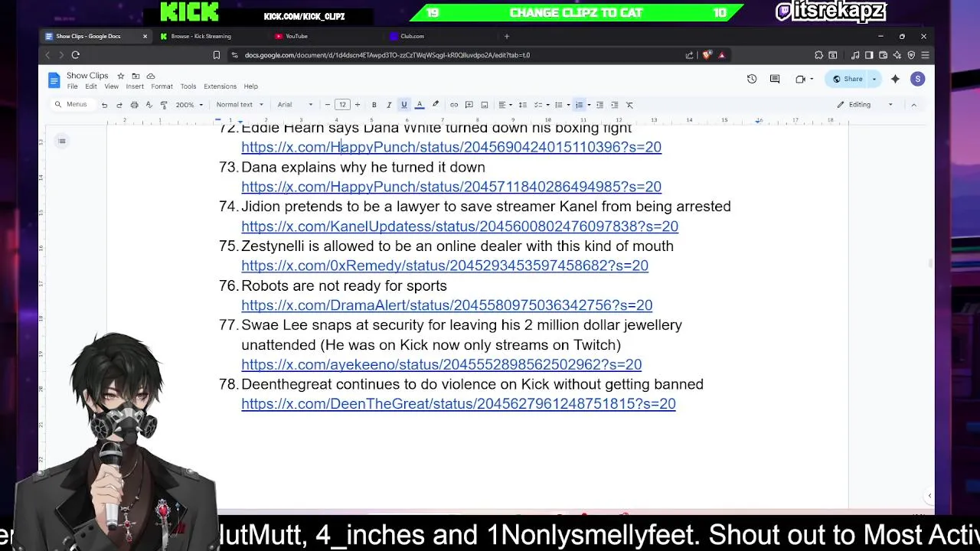Open the 200% zoom dropdown
Viewport: 980px width, 551px height.
[189, 105]
